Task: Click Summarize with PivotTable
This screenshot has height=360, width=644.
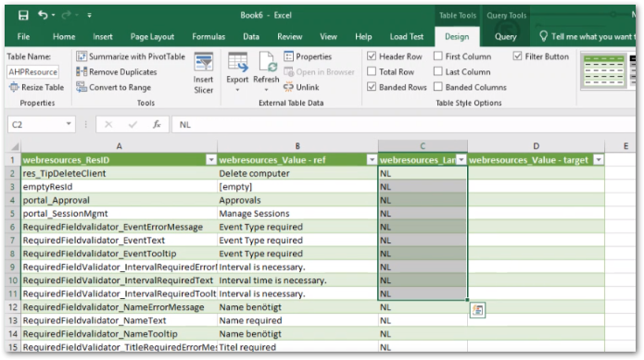Action: tap(131, 56)
